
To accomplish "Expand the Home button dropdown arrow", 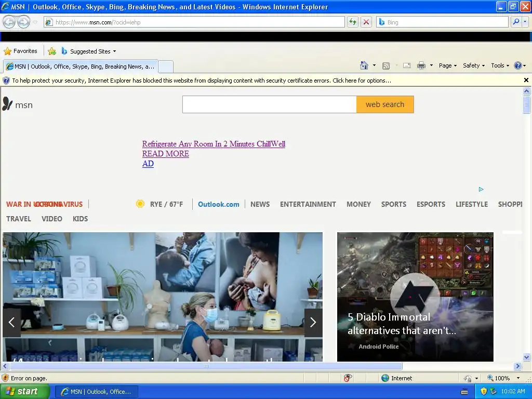I will (374, 65).
